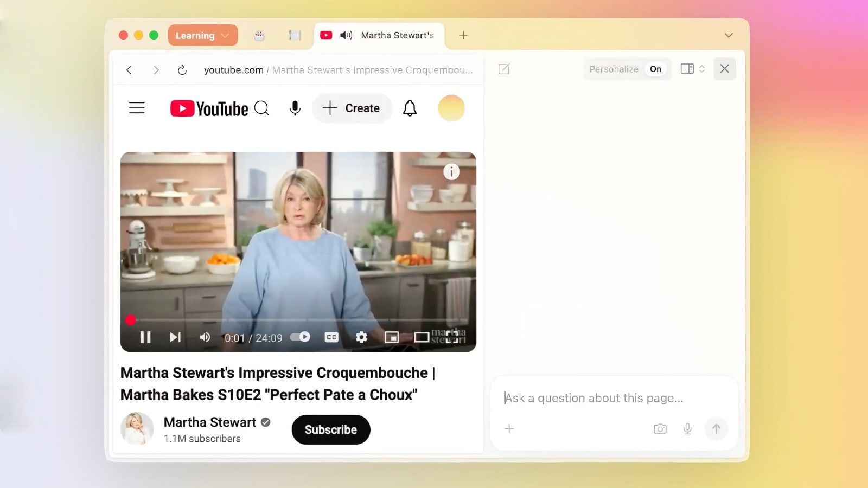
Task: Expand the Learning tab group dropdown
Action: 203,35
